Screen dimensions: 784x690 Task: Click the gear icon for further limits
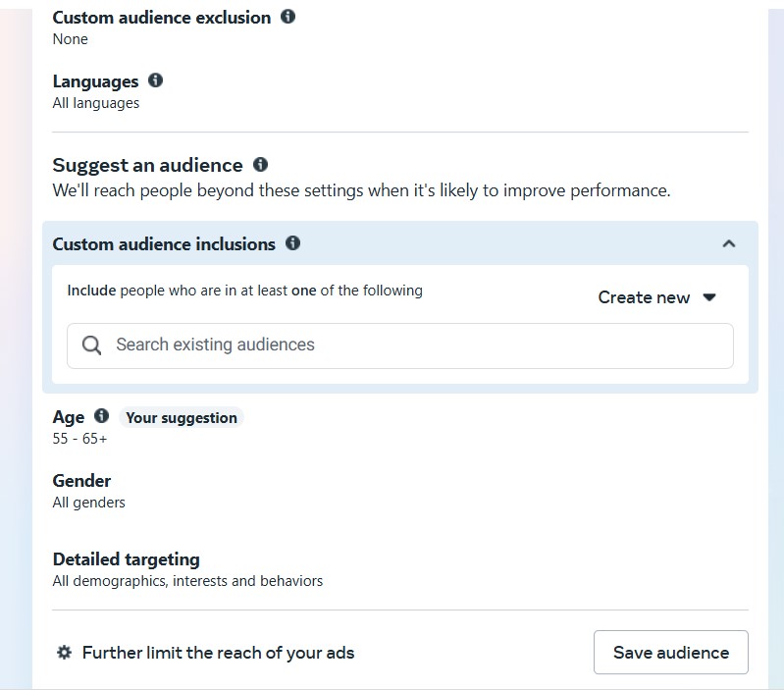(x=65, y=652)
